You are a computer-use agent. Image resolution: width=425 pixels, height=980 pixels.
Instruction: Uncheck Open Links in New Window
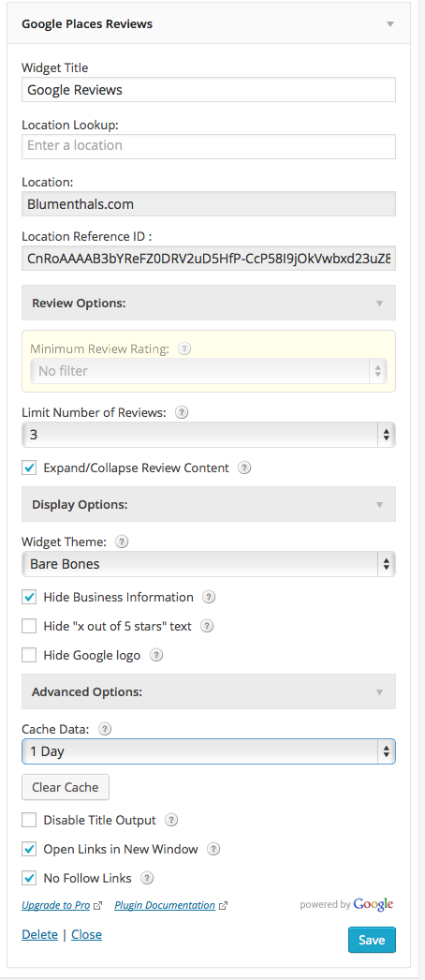(29, 850)
